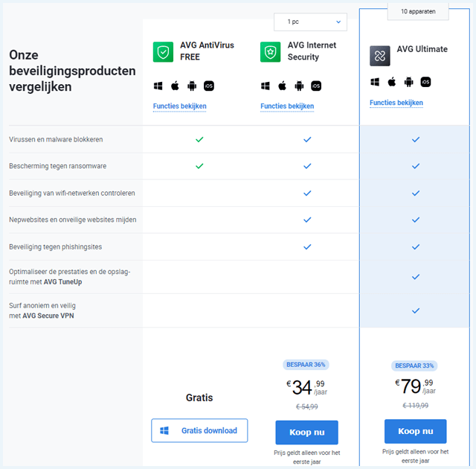Click the BESPAAR 36% badge
This screenshot has width=476, height=469.
point(306,365)
